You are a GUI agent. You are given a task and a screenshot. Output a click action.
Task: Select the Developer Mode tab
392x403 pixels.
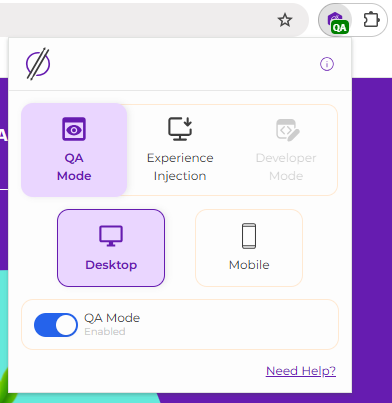click(286, 150)
